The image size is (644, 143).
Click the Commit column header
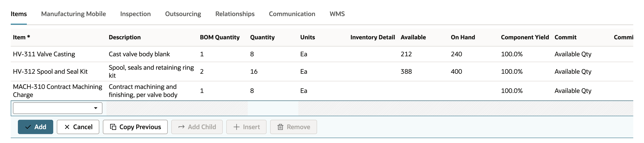click(x=566, y=38)
